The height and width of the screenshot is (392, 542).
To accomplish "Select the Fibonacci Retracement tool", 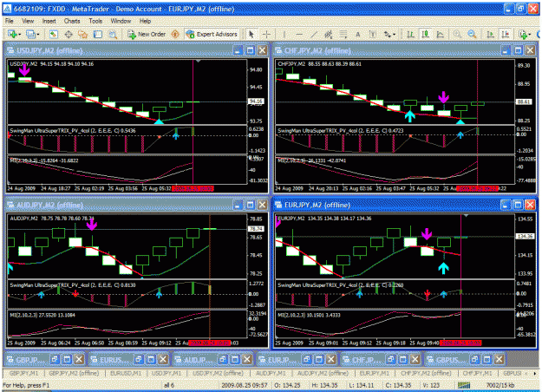I will click(x=343, y=34).
